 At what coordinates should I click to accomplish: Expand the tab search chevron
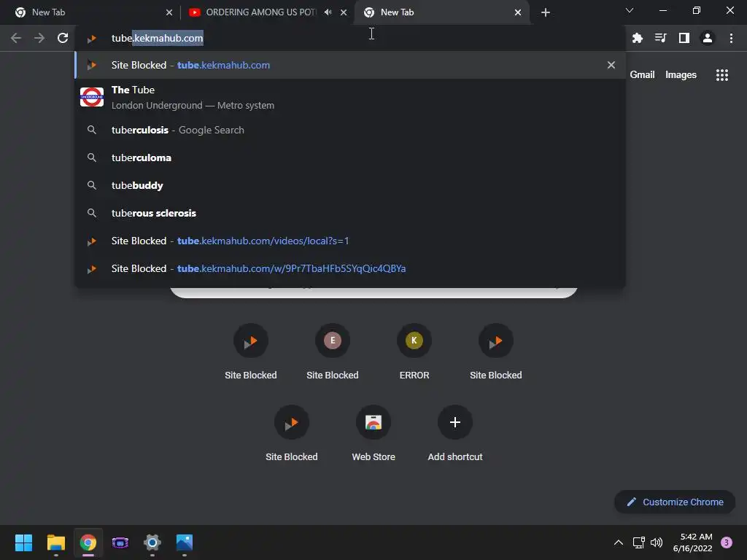pos(630,10)
